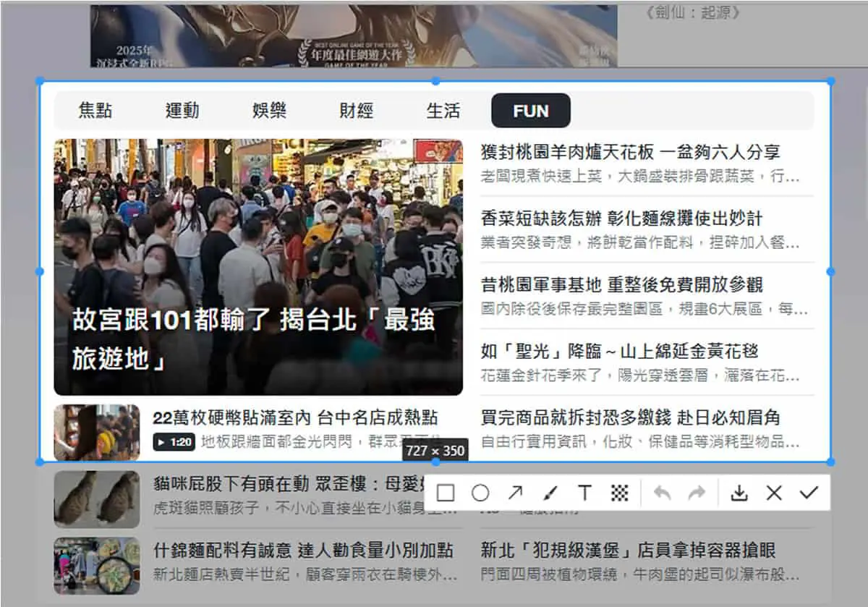Select the ellipse drawing tool
The width and height of the screenshot is (868, 607).
tap(480, 493)
